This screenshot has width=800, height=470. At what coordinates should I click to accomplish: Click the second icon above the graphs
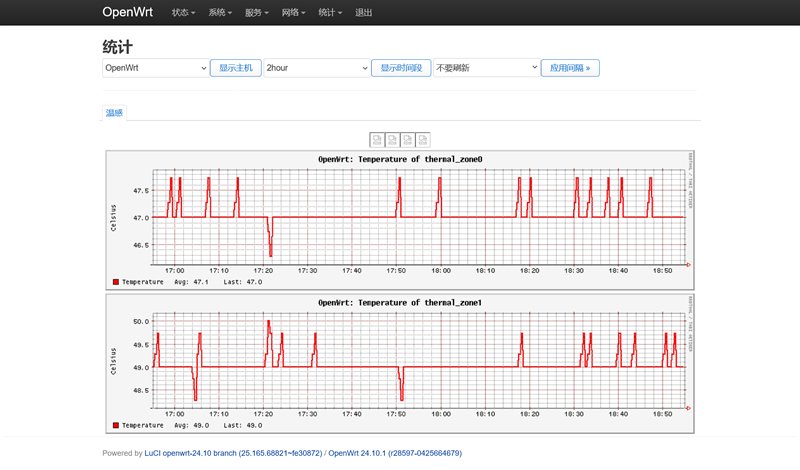coord(393,139)
